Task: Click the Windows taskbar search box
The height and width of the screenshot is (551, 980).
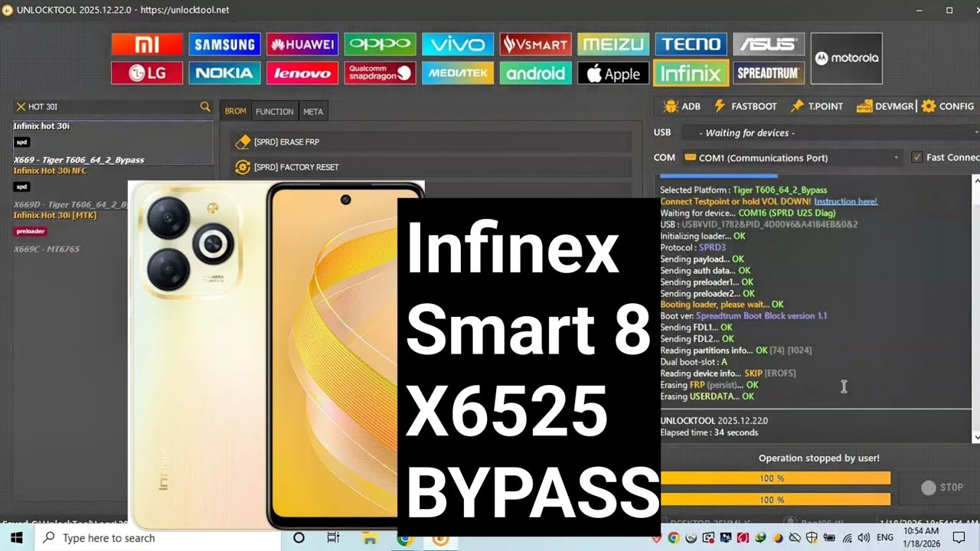Action: pos(158,538)
